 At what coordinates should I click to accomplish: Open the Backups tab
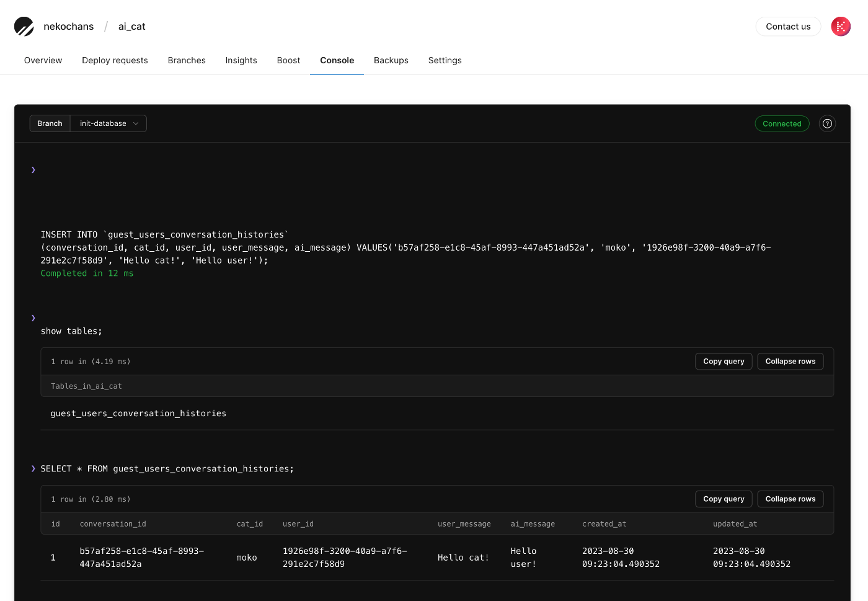pos(391,60)
